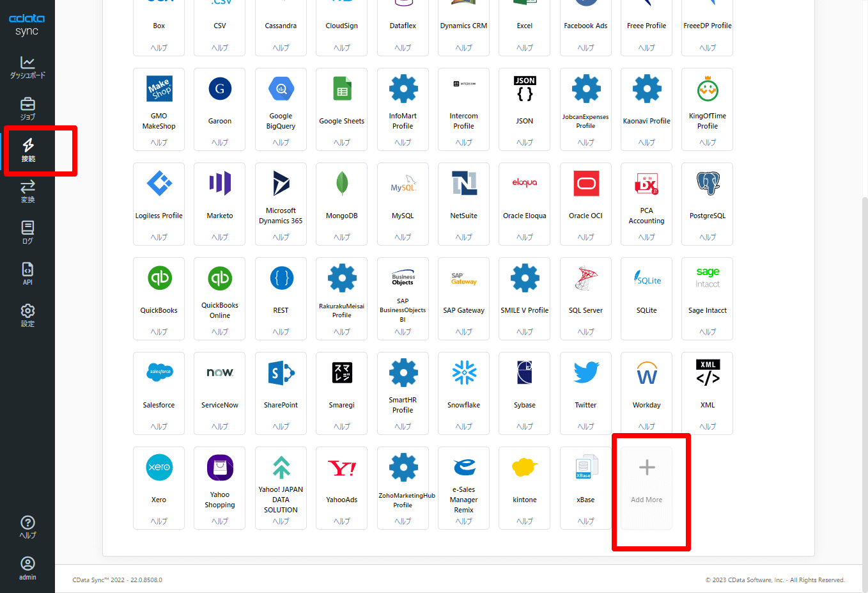Select the PostgreSQL elephant connector icon
This screenshot has height=593, width=868.
click(x=708, y=184)
